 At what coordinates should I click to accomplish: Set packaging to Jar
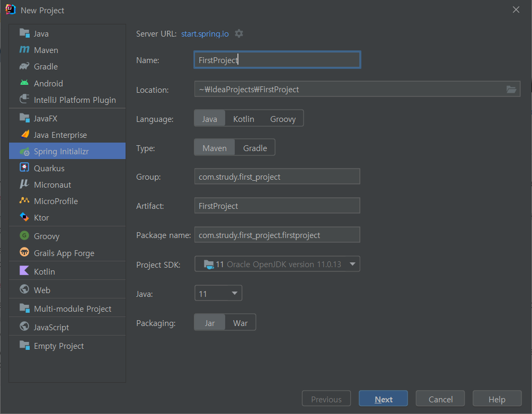[210, 323]
